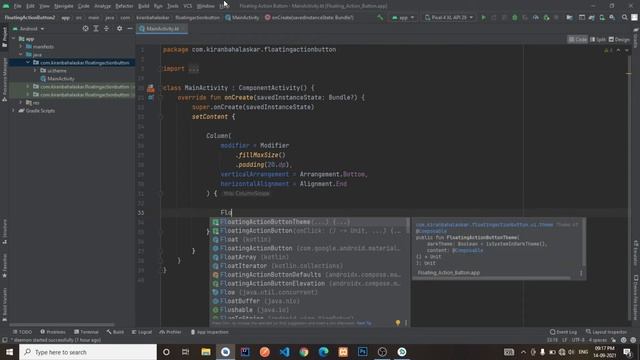Start debugging with the green bug icon

pos(514,18)
